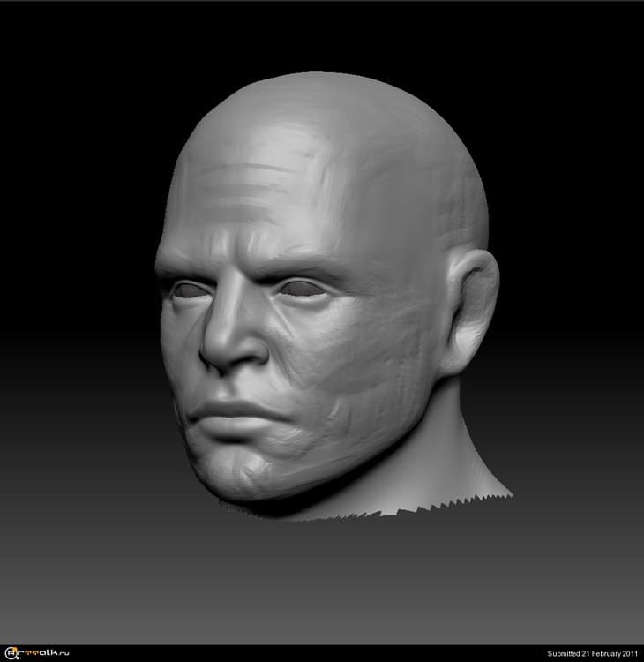Screen dimensions: 644x662
Task: Click the sculpted head render thumbnail
Action: (326, 300)
